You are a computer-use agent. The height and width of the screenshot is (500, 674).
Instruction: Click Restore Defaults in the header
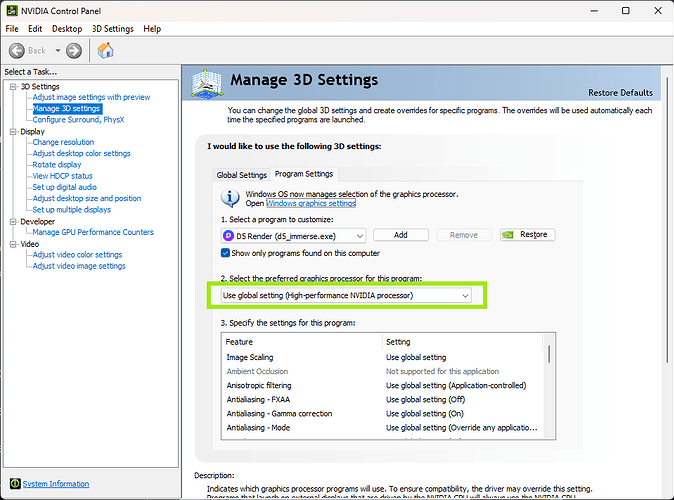[622, 93]
